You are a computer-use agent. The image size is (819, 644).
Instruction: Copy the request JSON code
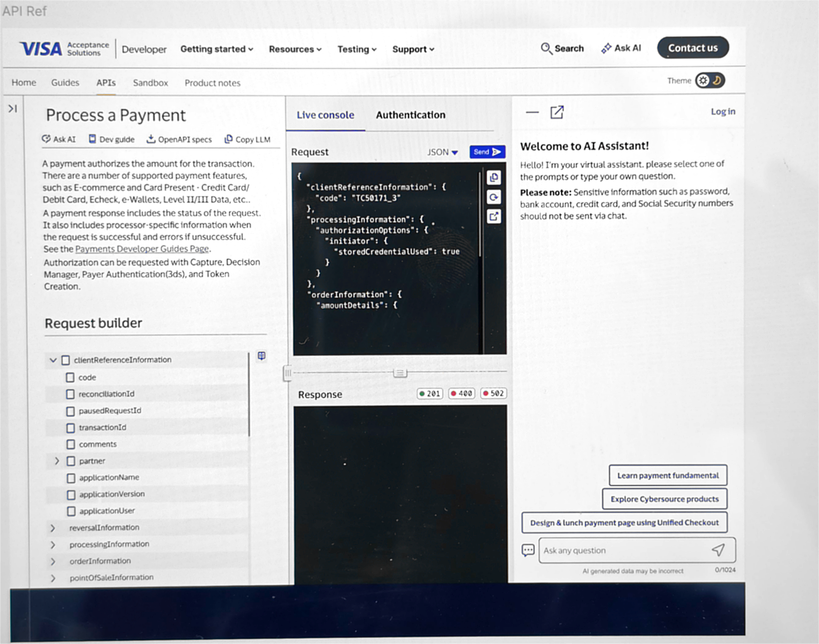pos(494,178)
